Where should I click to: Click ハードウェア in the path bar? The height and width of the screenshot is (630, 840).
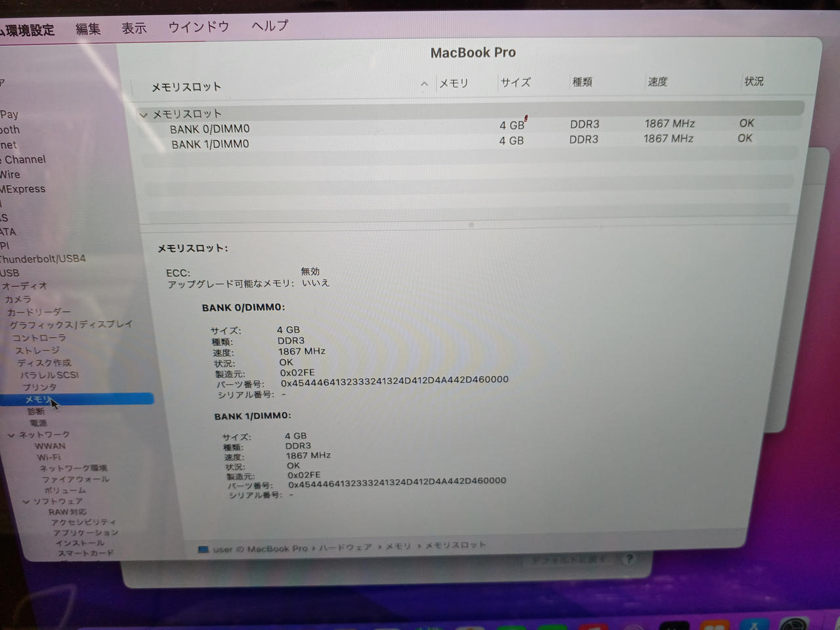pos(345,547)
